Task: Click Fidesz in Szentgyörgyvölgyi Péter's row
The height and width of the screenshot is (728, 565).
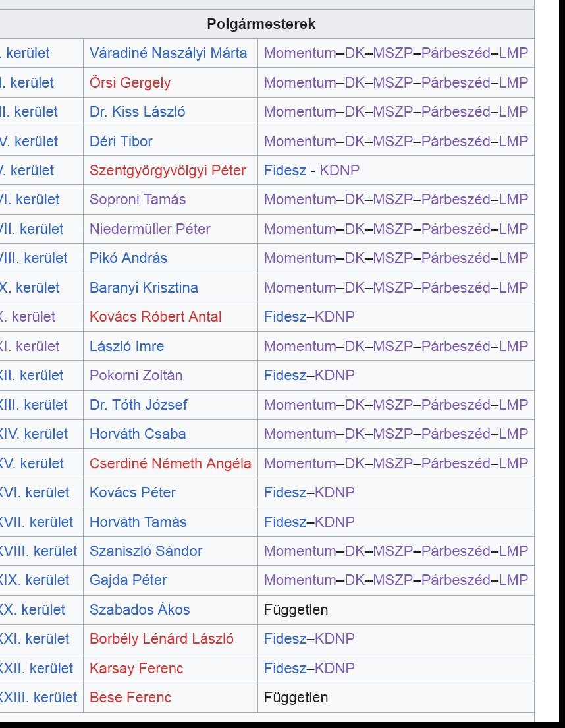Action: [x=284, y=171]
